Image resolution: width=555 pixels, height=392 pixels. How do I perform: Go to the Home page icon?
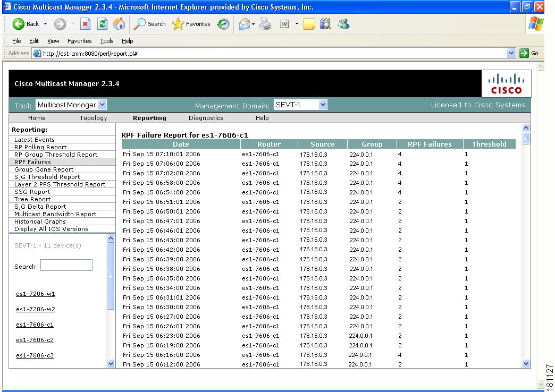coord(119,24)
